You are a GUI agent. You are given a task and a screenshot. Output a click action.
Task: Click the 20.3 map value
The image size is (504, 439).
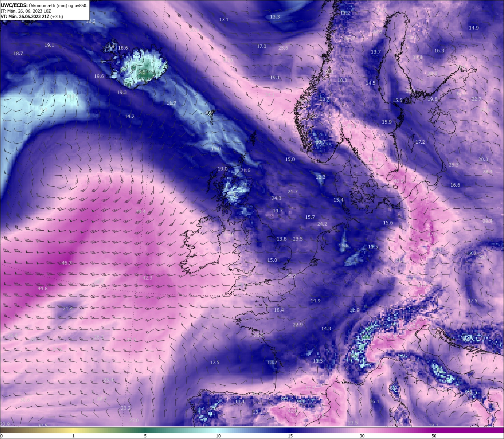(483, 159)
